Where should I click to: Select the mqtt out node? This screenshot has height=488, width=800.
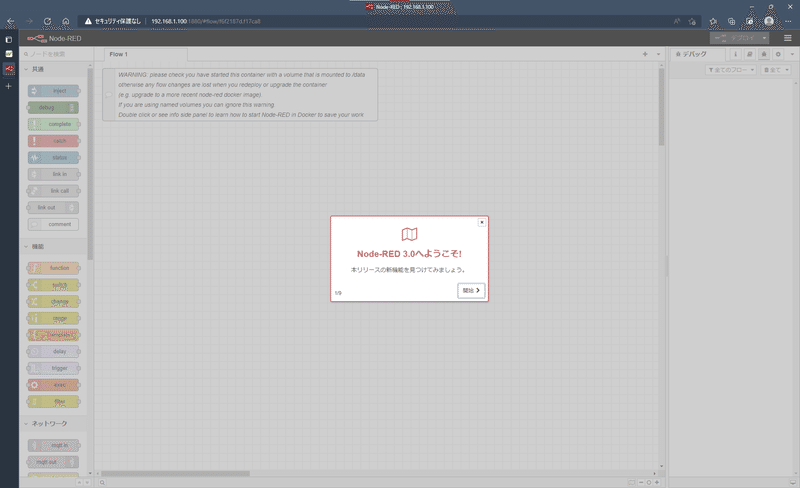click(54, 462)
